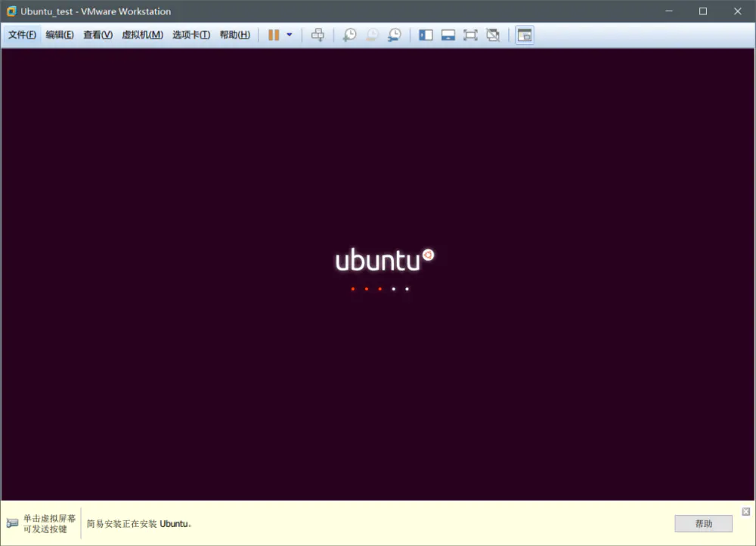Toggle the library sidebar view icon
Screen dimensions: 756x546
coord(426,35)
